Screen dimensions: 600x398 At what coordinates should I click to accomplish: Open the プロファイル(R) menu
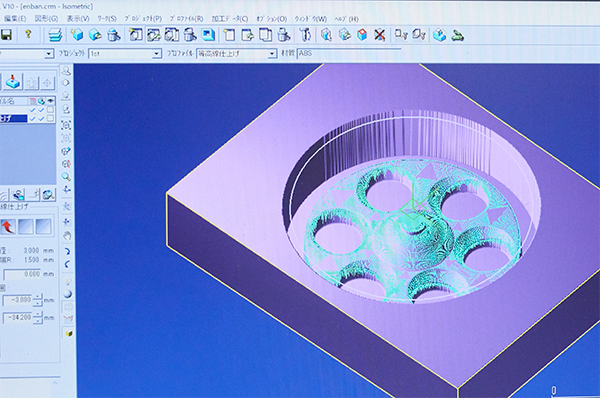[x=186, y=19]
